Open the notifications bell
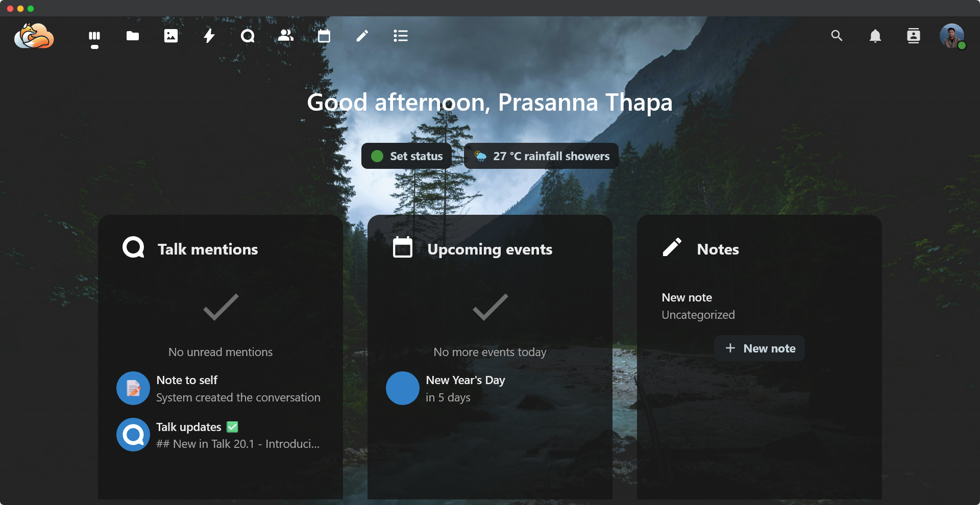The image size is (980, 505). click(875, 36)
